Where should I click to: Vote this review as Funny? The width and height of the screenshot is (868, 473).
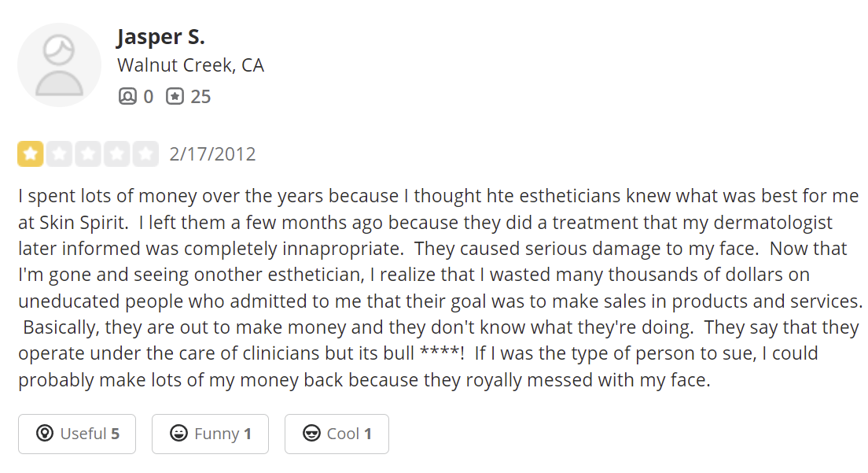[x=211, y=434]
